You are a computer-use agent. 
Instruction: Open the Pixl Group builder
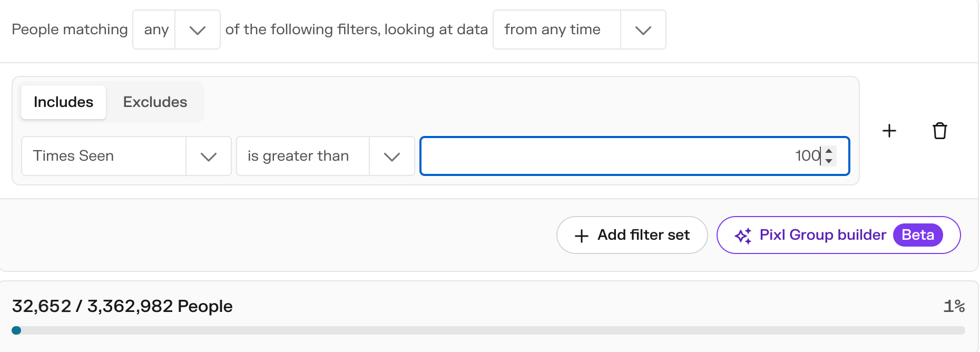tap(839, 235)
